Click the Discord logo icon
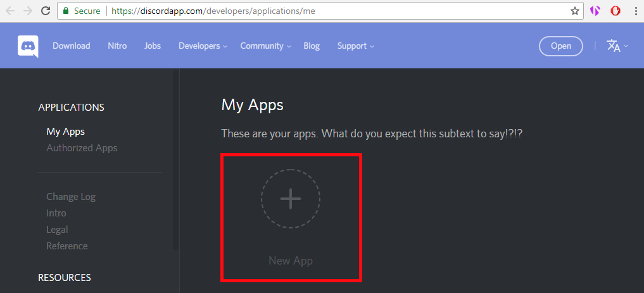This screenshot has height=293, width=644. [x=28, y=46]
